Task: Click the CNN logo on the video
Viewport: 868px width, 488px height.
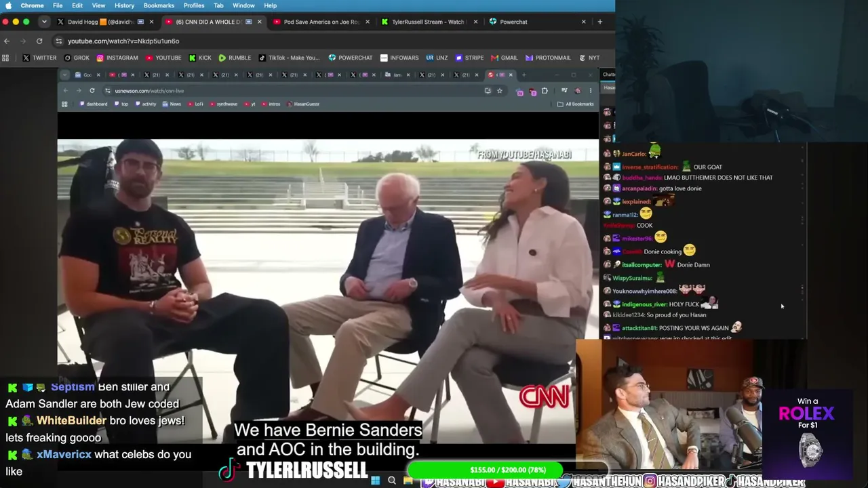Action: [x=545, y=397]
